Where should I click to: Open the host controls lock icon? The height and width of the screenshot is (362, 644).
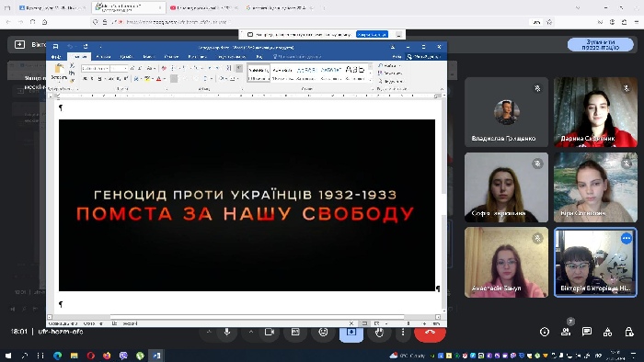click(628, 332)
